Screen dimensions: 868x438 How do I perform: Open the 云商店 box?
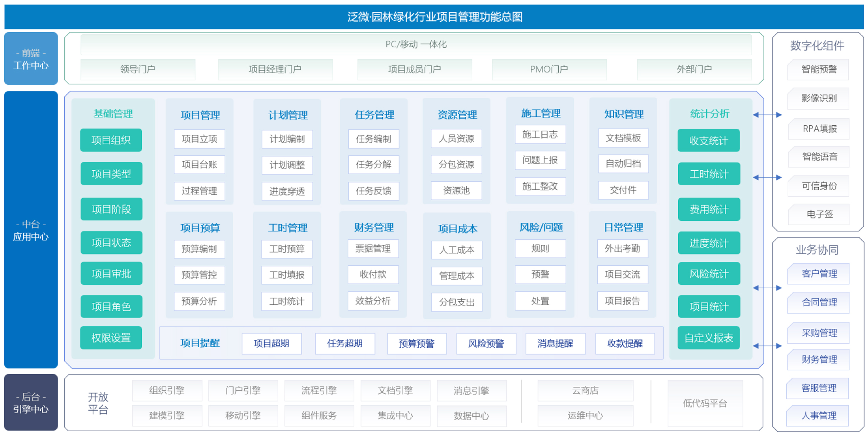click(585, 390)
